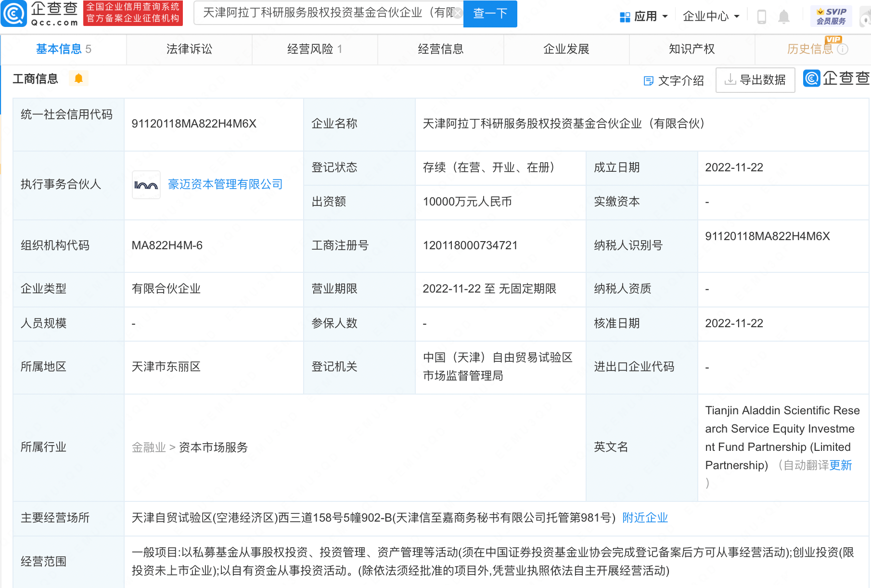Viewport: 871px width, 588px height.
Task: Select the 知识产权 tab
Action: coord(692,49)
